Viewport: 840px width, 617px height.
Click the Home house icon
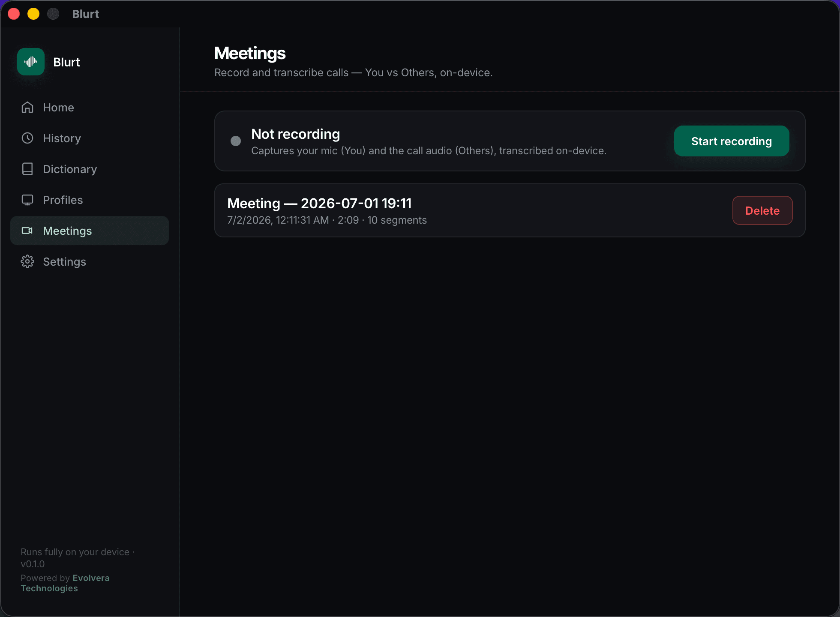click(27, 108)
